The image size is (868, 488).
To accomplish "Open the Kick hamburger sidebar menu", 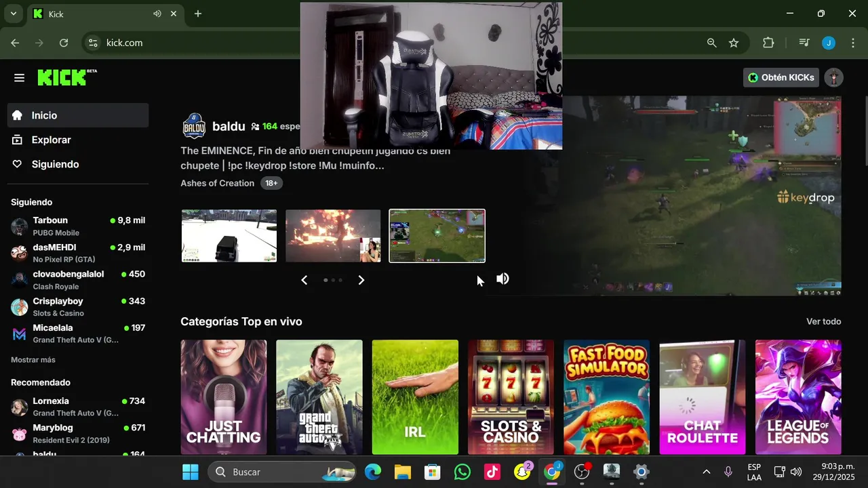I will pyautogui.click(x=19, y=77).
